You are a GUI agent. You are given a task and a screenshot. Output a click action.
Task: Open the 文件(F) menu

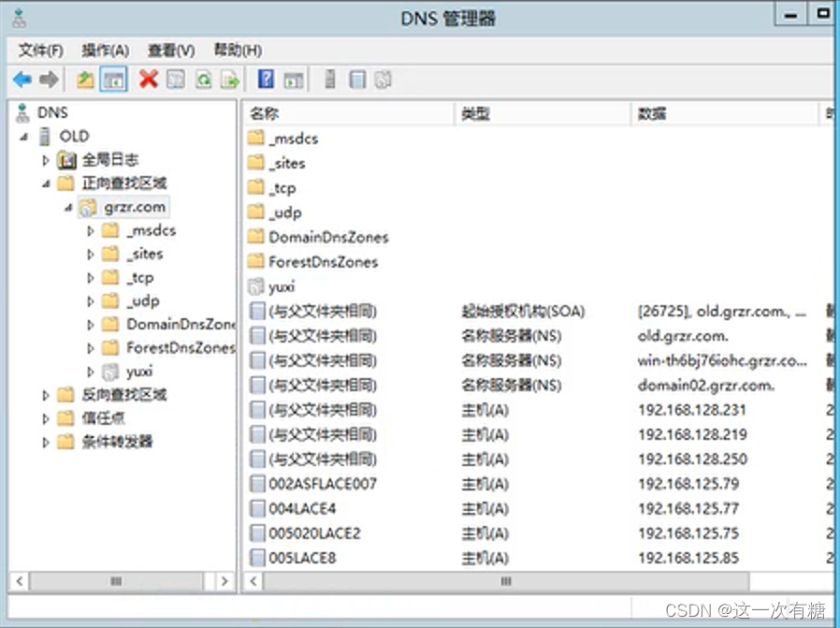click(x=39, y=51)
